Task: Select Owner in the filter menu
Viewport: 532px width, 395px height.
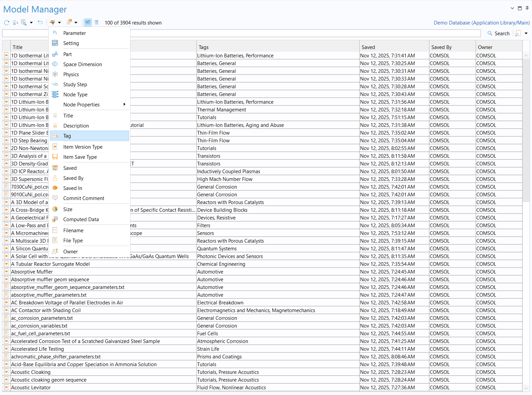Action: (x=90, y=252)
